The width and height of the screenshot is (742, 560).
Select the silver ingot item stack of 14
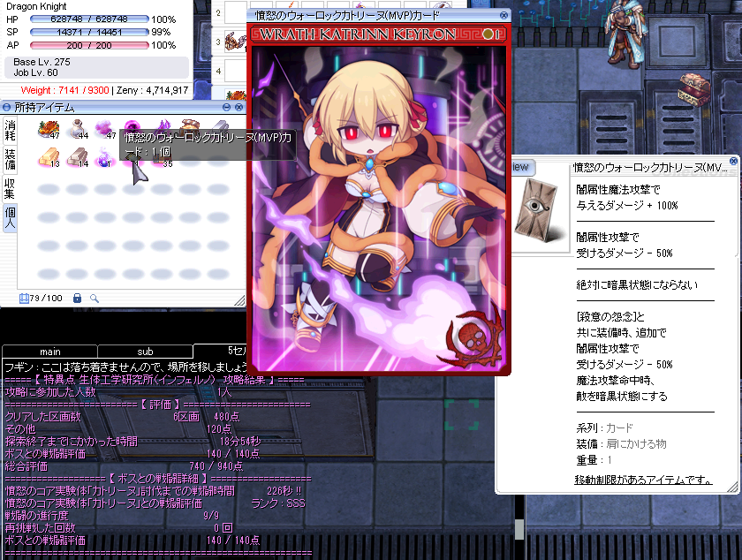tap(78, 157)
